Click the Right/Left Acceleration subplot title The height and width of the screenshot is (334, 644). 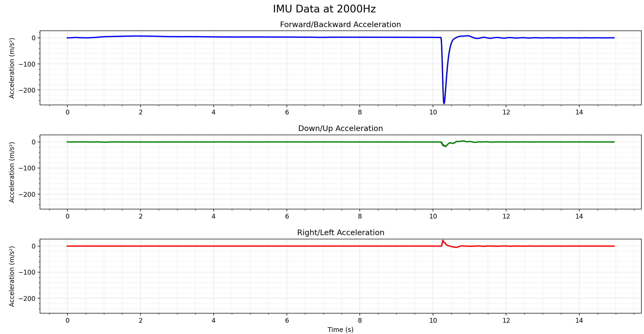[340, 232]
